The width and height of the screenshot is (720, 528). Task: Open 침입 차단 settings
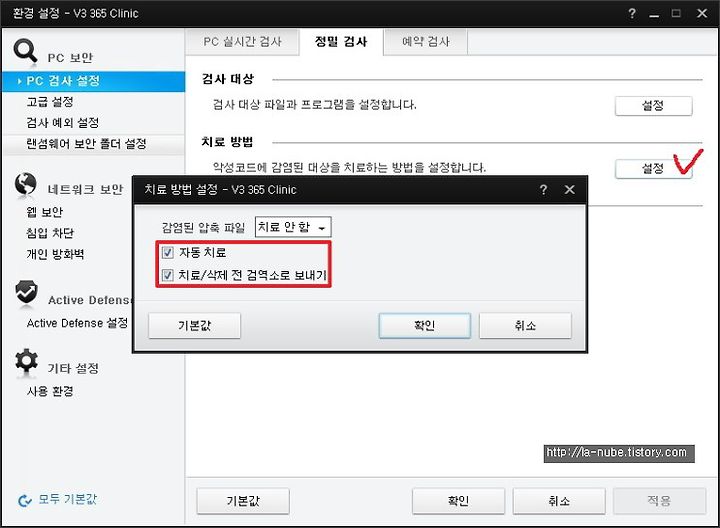[x=50, y=233]
